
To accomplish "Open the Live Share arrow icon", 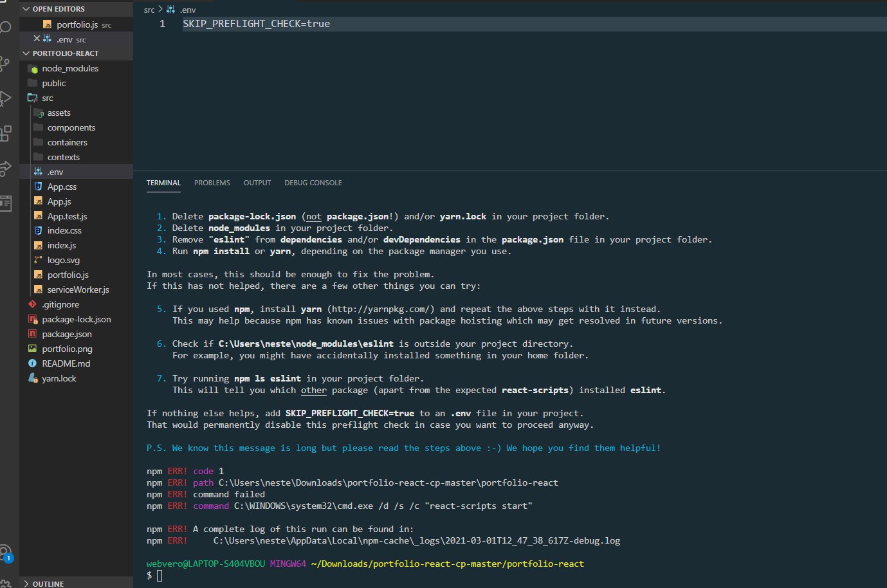I will tap(5, 169).
